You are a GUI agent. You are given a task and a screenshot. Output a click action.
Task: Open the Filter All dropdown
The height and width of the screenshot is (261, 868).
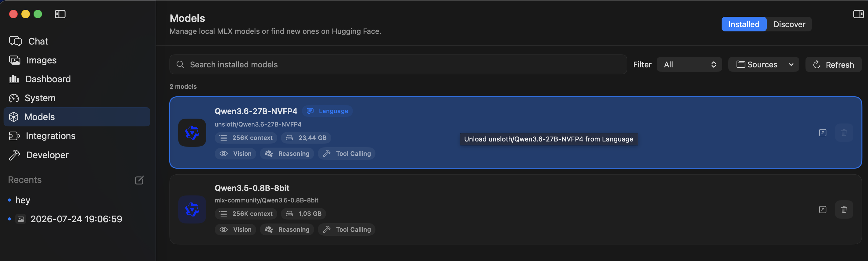tap(689, 64)
